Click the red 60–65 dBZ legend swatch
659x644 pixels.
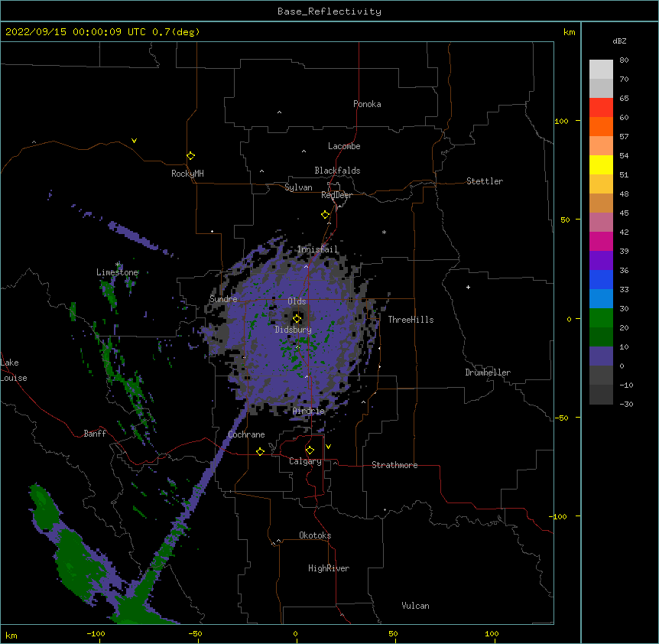point(601,108)
